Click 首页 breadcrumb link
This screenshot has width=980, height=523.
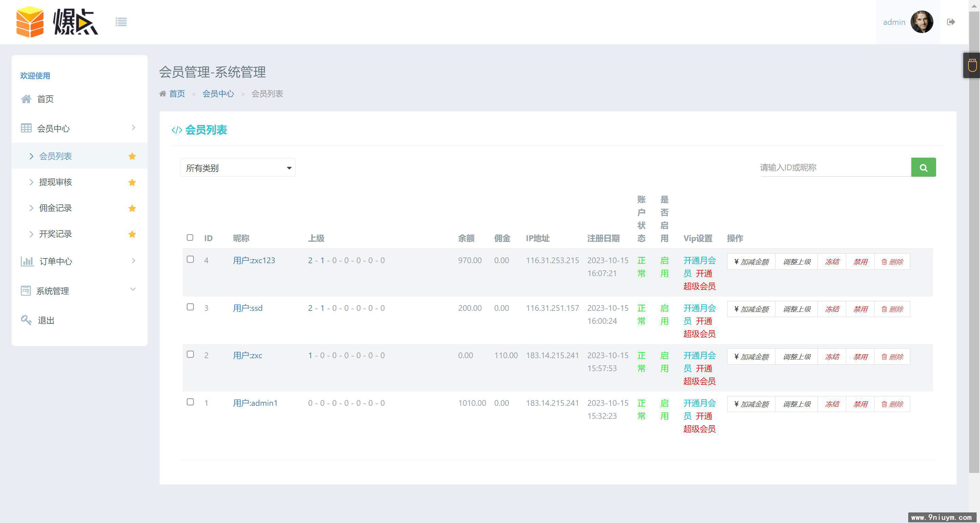[x=177, y=94]
